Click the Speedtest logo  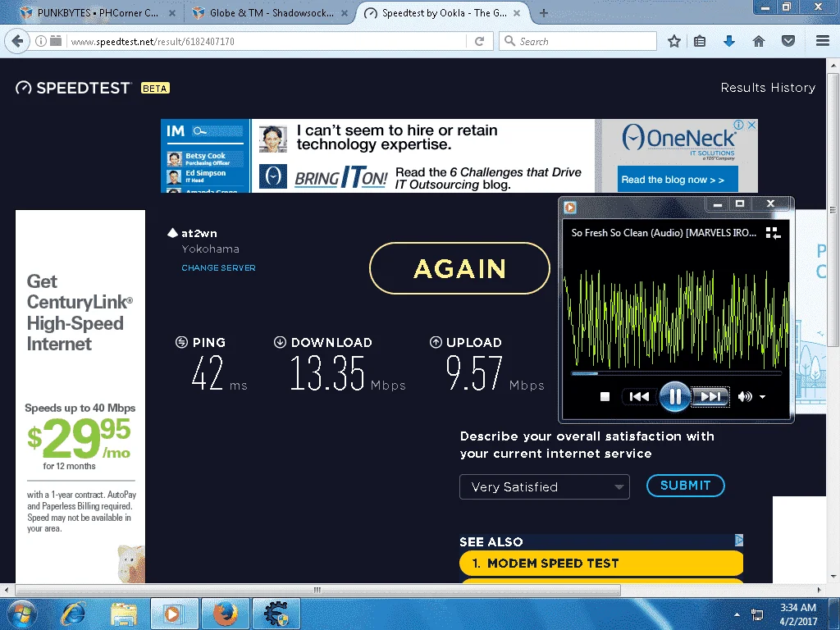pyautogui.click(x=73, y=88)
